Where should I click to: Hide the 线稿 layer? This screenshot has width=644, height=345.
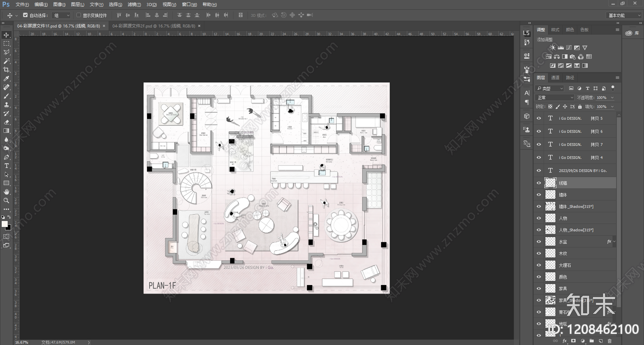point(539,183)
